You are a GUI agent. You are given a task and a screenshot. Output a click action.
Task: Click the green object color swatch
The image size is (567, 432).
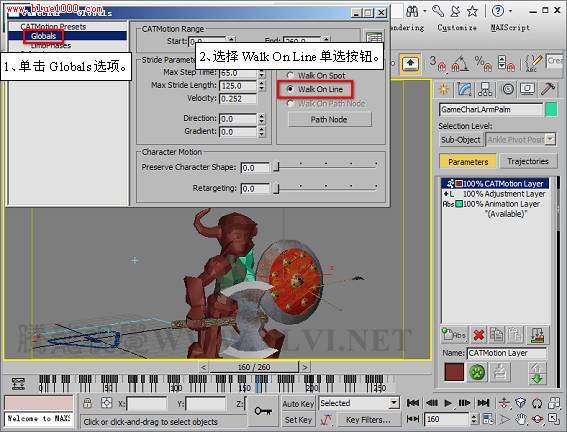coord(551,110)
